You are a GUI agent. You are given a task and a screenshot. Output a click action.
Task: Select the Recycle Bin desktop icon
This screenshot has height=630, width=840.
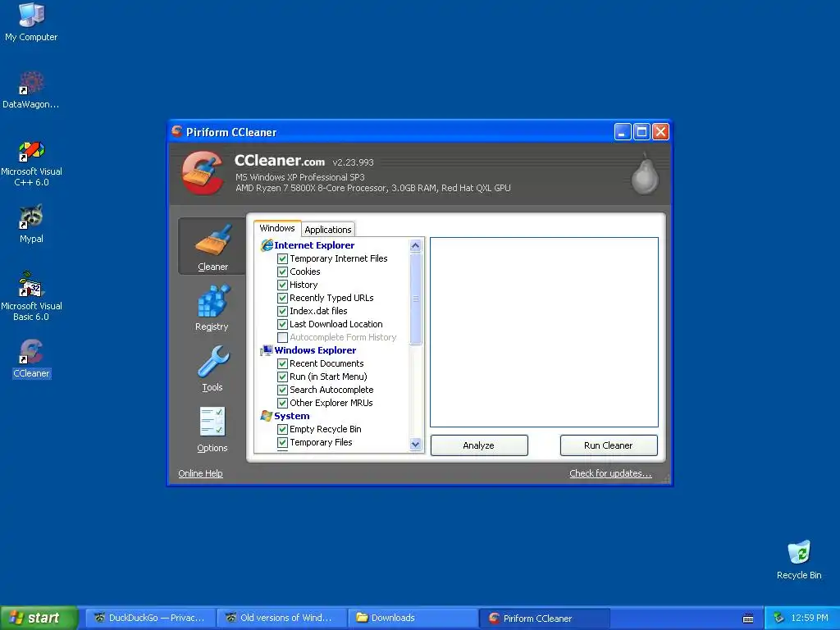pos(799,559)
